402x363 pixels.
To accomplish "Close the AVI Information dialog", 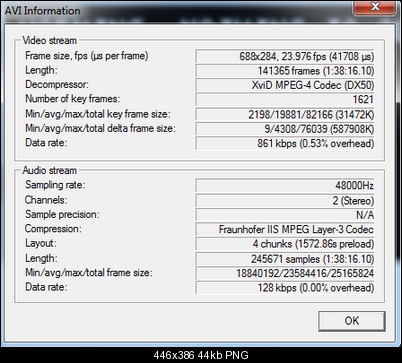I will [x=375, y=7].
